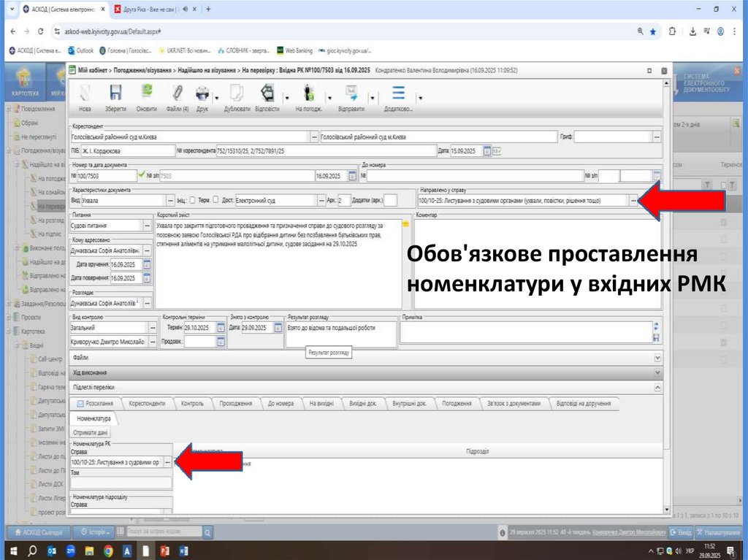Screen dimensions: 748x560
Task: Open Outlook in the taskbar
Action: click(52, 551)
